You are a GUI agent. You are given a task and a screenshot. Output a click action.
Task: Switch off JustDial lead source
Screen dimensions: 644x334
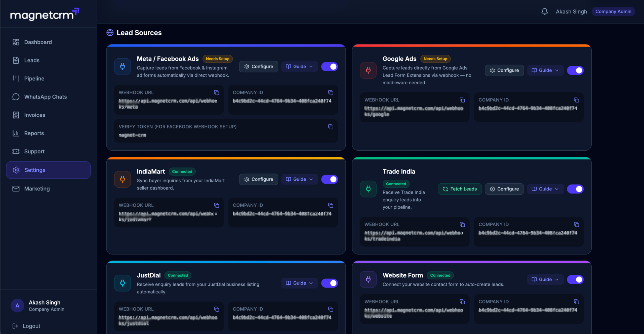[330, 283]
